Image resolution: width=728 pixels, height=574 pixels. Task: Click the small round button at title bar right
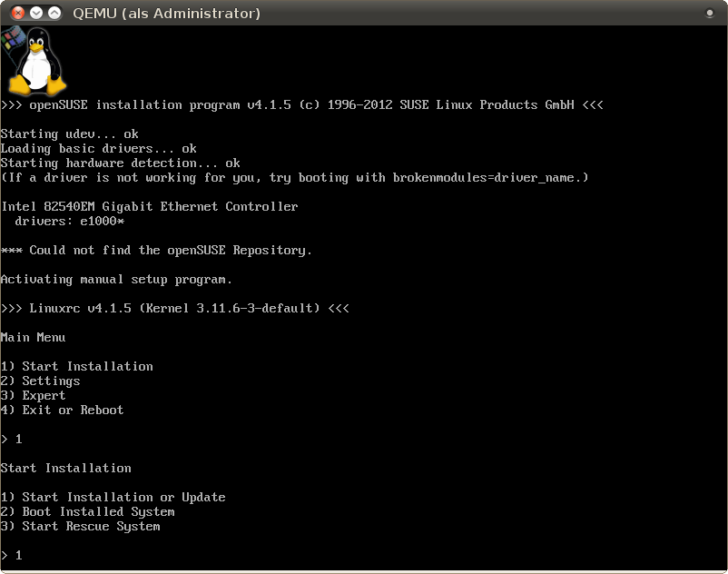pos(710,14)
